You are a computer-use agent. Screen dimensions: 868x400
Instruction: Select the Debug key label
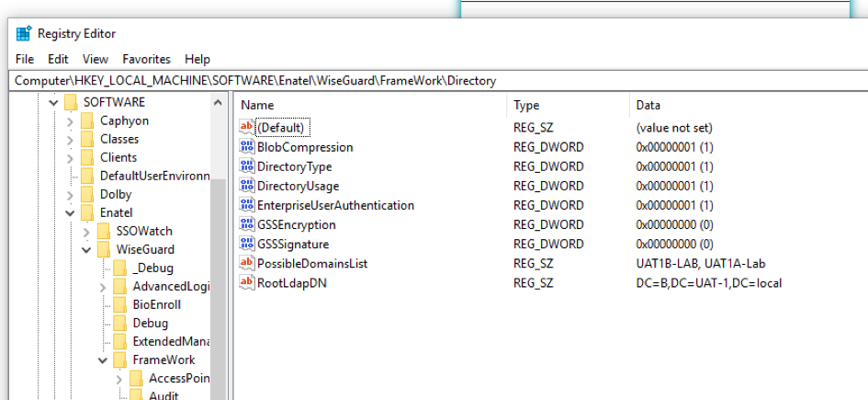click(x=150, y=323)
